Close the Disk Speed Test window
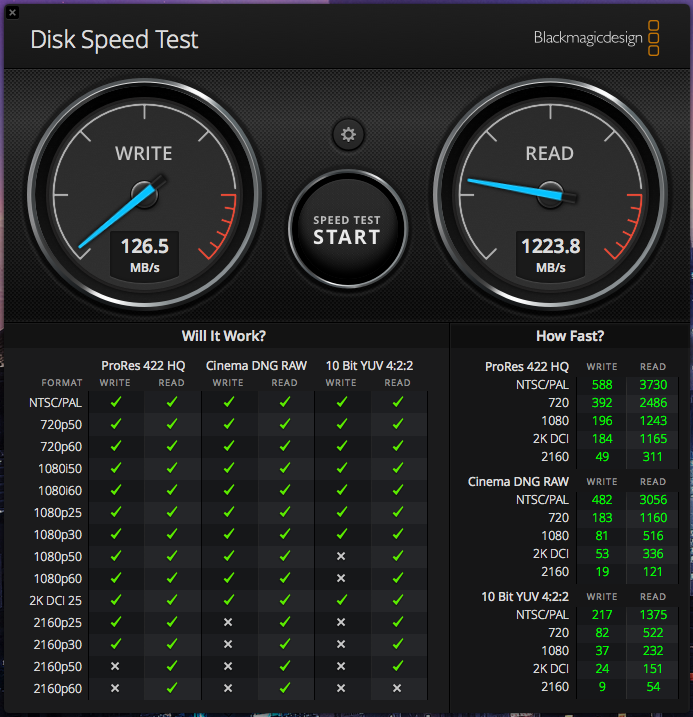The image size is (693, 717). [12, 13]
